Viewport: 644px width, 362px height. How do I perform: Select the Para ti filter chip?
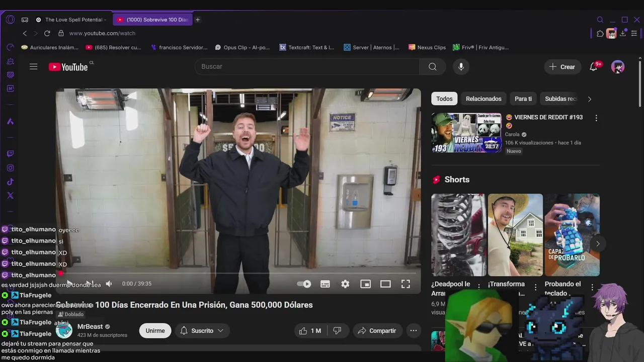[x=523, y=99]
